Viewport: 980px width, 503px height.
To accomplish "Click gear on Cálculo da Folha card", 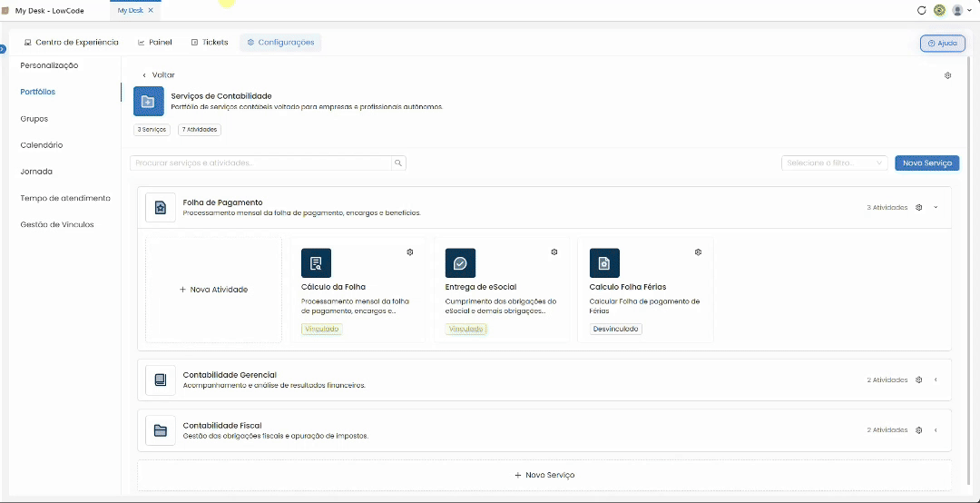I will pyautogui.click(x=410, y=252).
